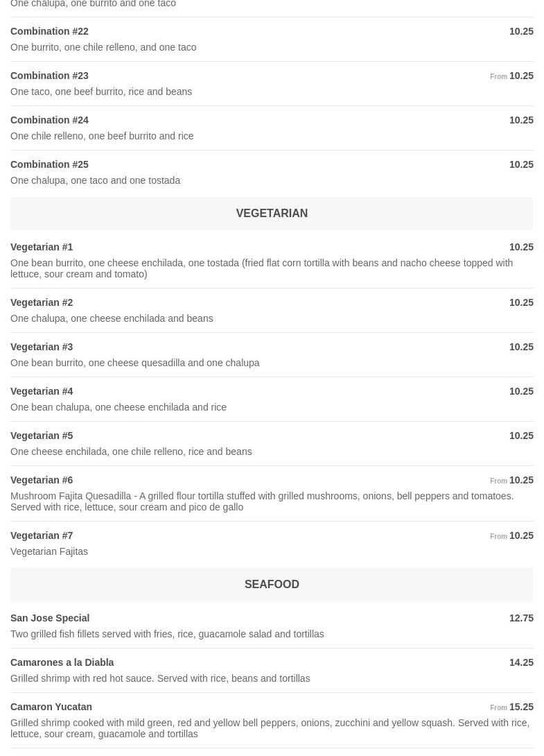Click the 12.75 price for San Jose Special

[x=521, y=618]
